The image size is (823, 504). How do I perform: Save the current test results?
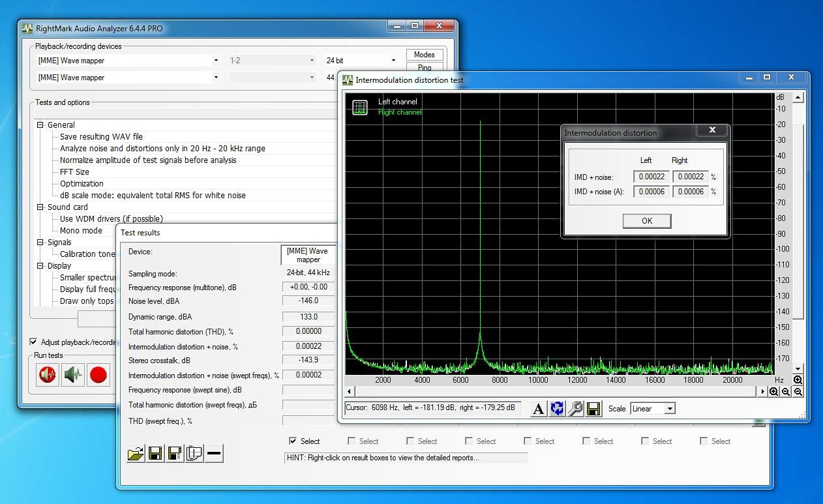point(155,453)
